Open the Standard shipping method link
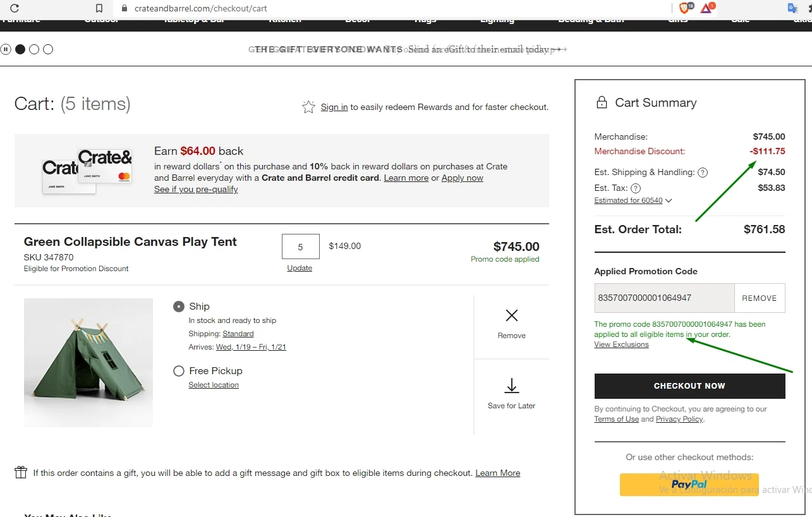The width and height of the screenshot is (812, 517). [x=238, y=334]
